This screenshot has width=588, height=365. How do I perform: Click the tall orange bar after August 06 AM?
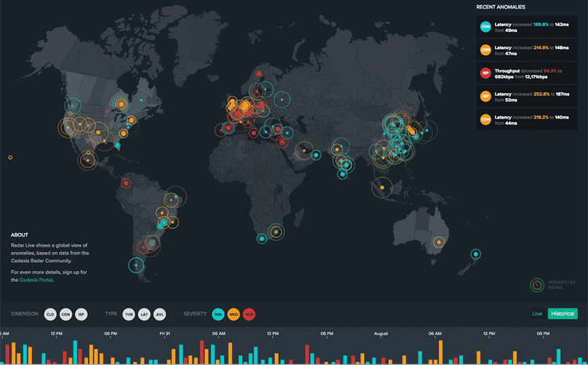click(440, 352)
